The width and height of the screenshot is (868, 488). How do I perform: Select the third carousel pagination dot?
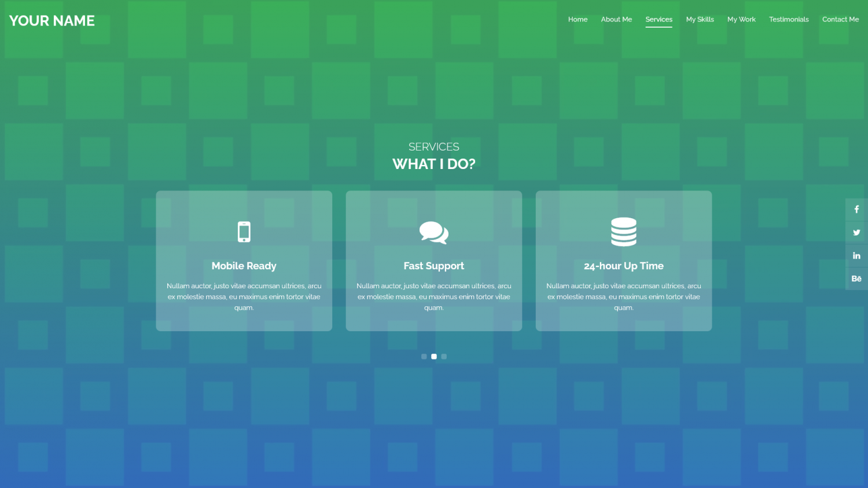[x=444, y=357]
